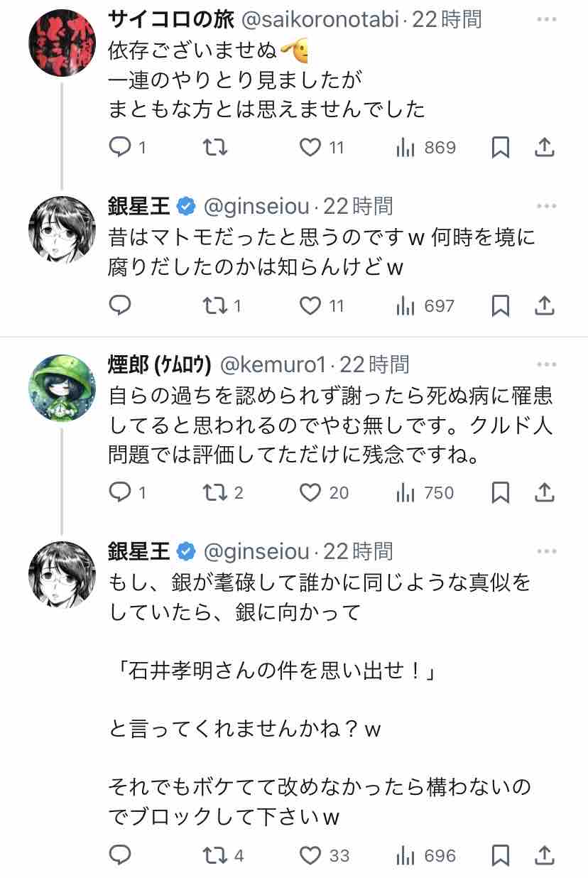
Task: Reply to 銀星王's first tweet
Action: pos(120,305)
